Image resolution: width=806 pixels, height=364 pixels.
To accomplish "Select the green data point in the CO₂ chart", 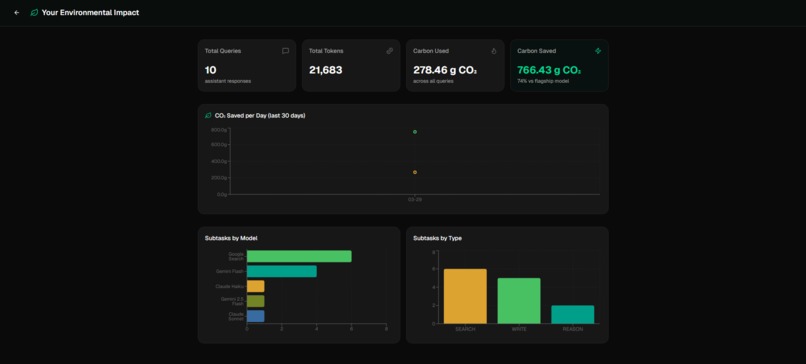I will [415, 132].
